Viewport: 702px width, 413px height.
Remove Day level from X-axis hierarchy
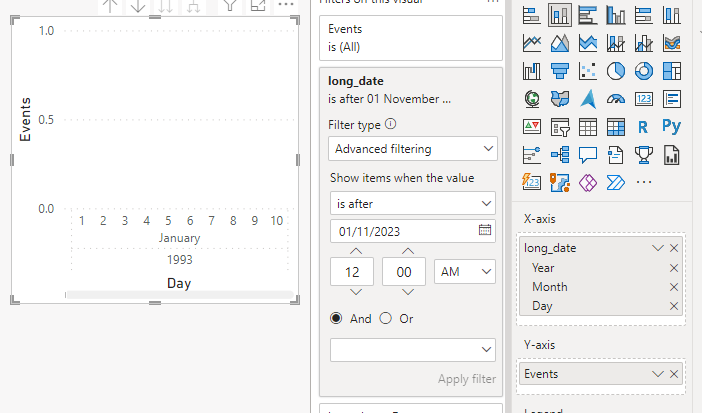pyautogui.click(x=674, y=306)
